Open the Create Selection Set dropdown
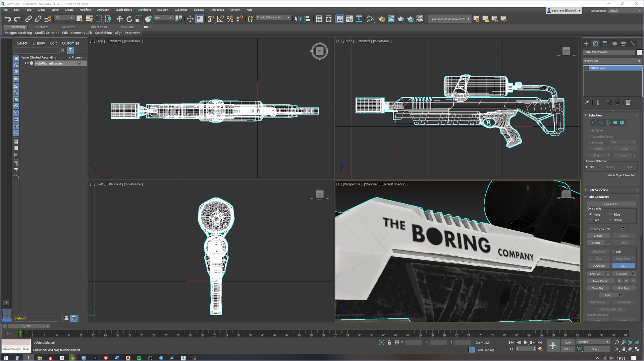Image resolution: width=644 pixels, height=361 pixels. click(274, 17)
